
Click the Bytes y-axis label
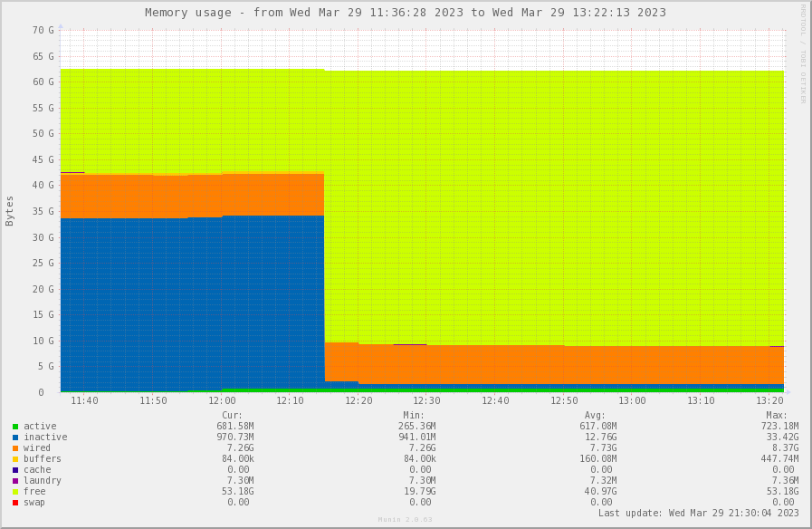10,210
